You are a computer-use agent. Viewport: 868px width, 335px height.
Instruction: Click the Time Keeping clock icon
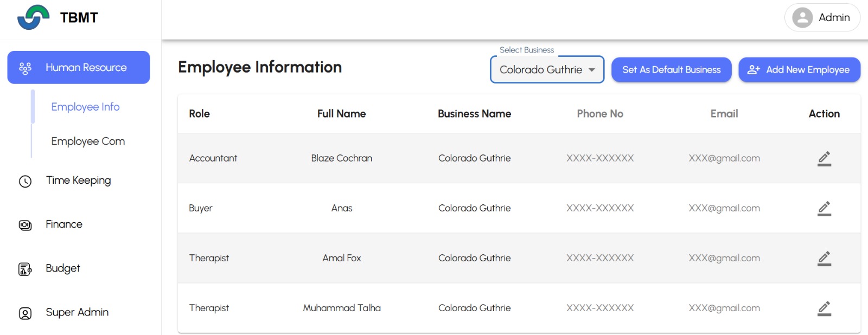[x=25, y=181]
